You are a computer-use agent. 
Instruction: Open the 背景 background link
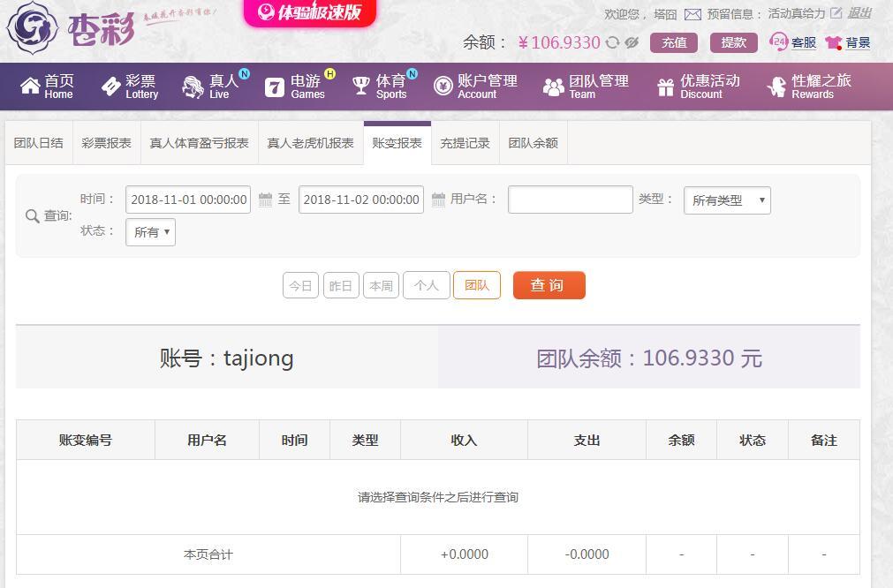[x=858, y=42]
